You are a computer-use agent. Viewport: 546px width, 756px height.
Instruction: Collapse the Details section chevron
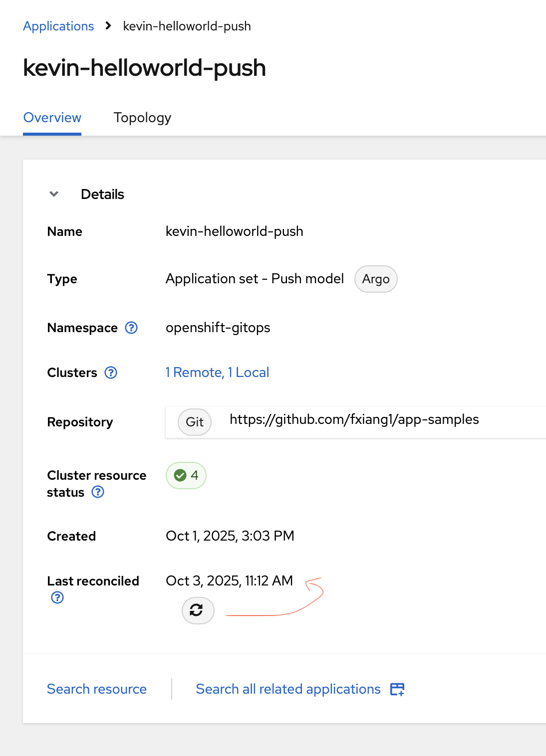click(54, 194)
